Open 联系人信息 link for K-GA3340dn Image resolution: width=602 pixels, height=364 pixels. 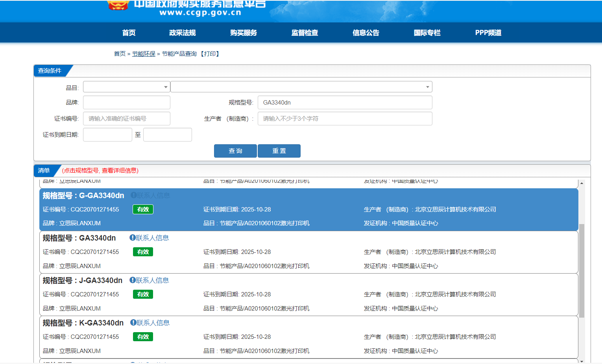tap(153, 323)
